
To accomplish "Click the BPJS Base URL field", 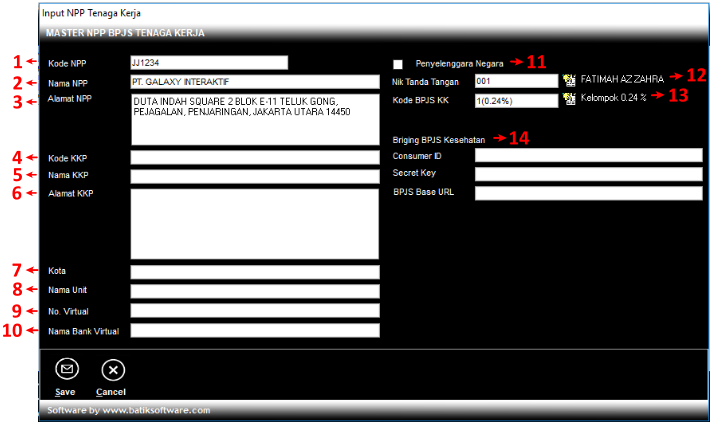I will [588, 193].
